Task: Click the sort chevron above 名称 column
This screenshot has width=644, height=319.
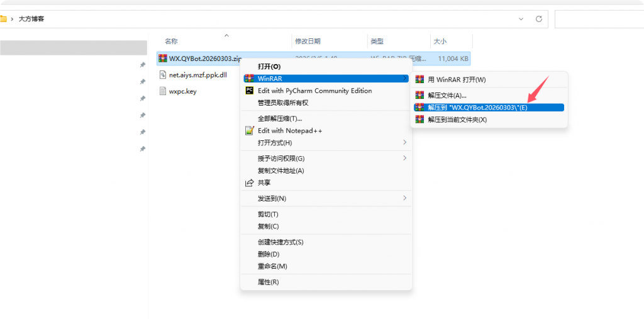Action: pyautogui.click(x=226, y=36)
